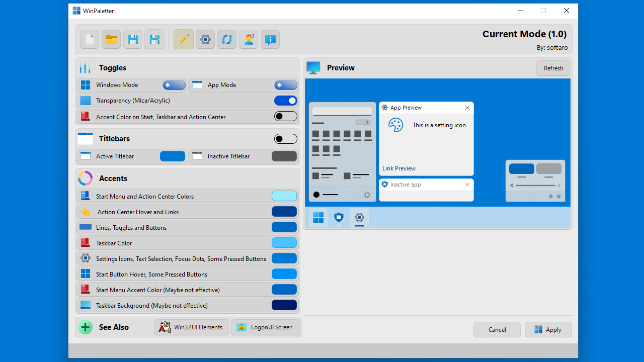Viewport: 644px width, 362px height.
Task: Change Lines, Toggles and Buttons color swatch
Action: [x=284, y=227]
